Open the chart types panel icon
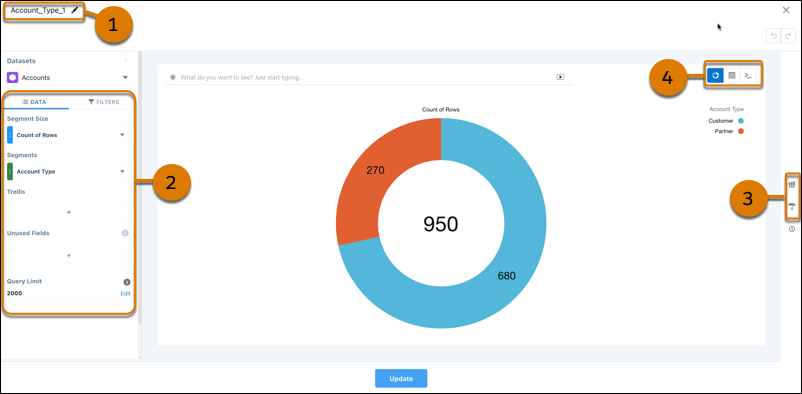This screenshot has height=394, width=802. point(792,183)
